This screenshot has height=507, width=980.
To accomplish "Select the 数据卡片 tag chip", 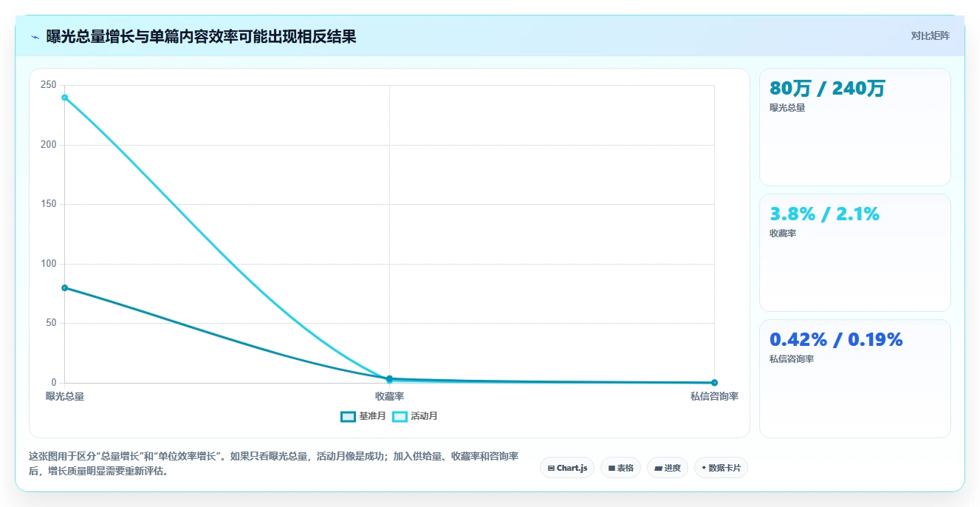I will (721, 468).
